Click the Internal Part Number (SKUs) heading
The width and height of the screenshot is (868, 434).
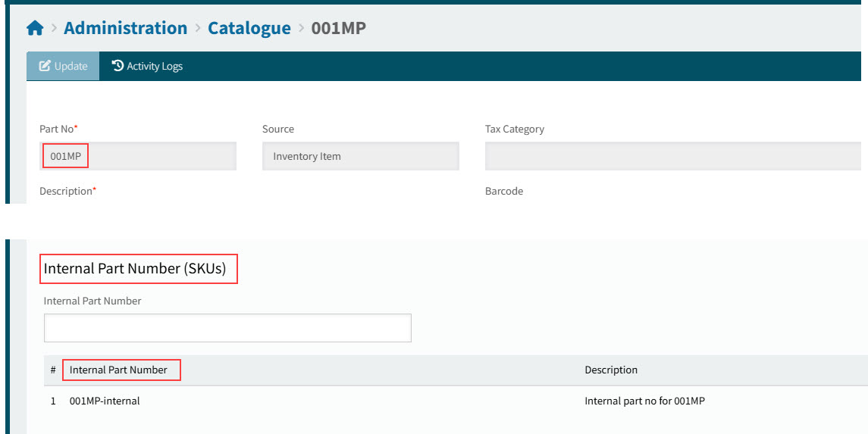point(135,269)
